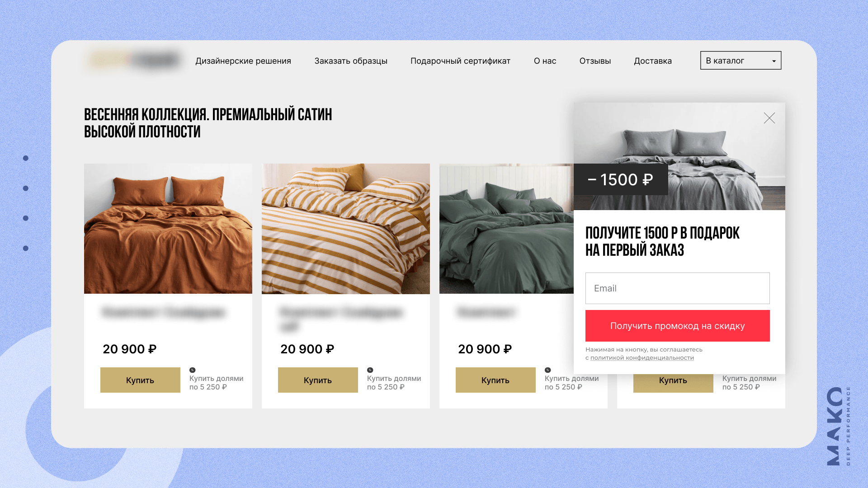Viewport: 868px width, 488px height.
Task: Focus the Email input field
Action: point(677,288)
